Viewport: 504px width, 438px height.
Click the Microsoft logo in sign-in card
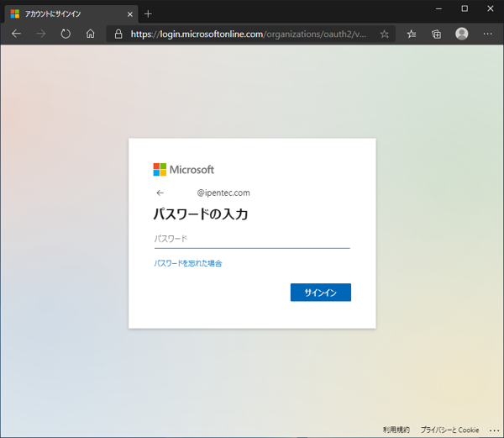183,170
